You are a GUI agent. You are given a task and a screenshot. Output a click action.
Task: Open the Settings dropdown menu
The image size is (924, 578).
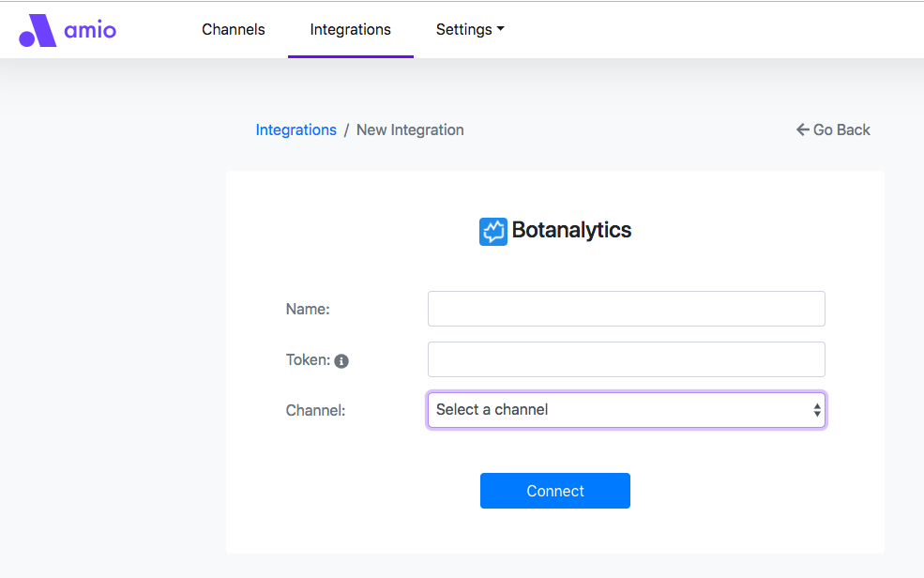(x=470, y=30)
